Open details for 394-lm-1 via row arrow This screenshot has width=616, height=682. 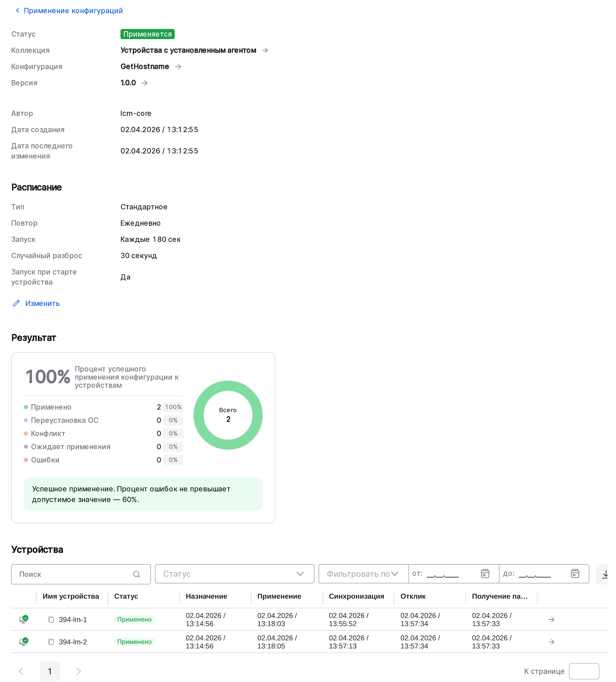552,619
